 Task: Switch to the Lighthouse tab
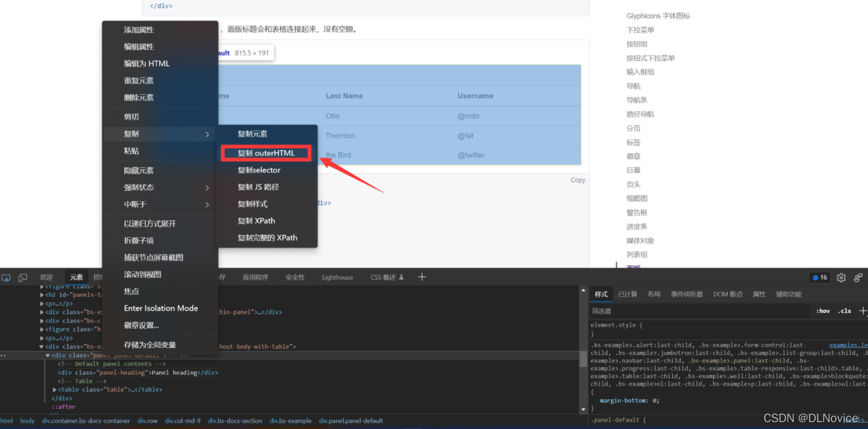pos(338,278)
